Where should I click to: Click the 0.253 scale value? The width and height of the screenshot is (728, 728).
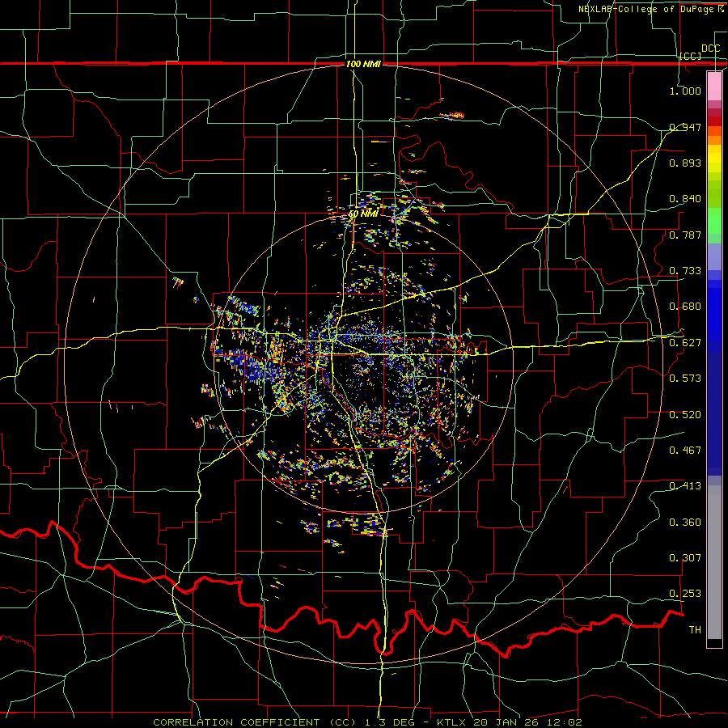point(685,594)
